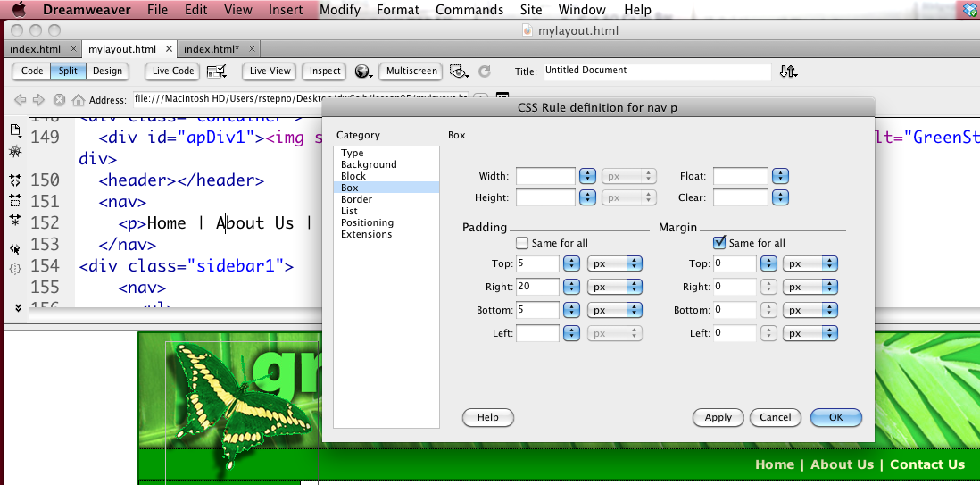The image size is (980, 485).
Task: Select the Extensions category
Action: [366, 234]
